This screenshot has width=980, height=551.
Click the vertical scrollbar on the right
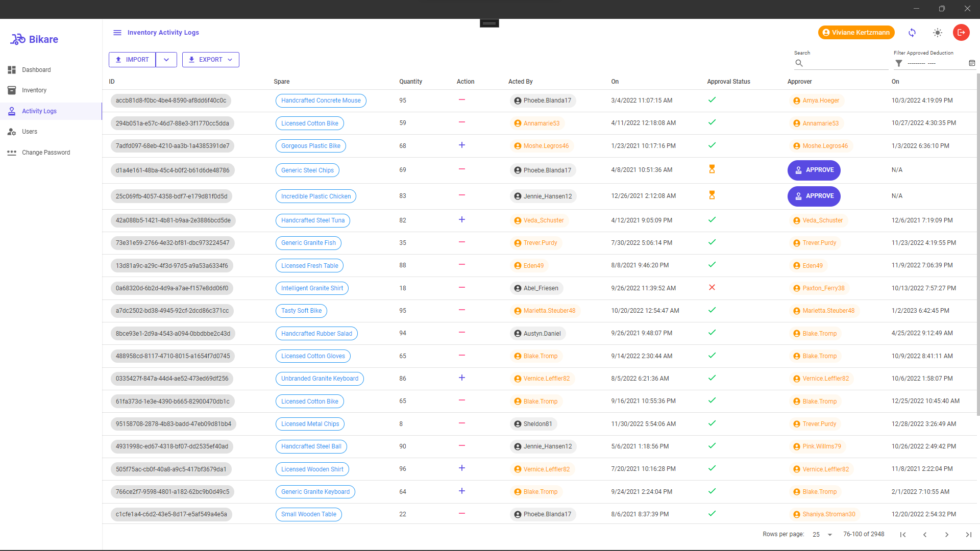click(x=977, y=245)
